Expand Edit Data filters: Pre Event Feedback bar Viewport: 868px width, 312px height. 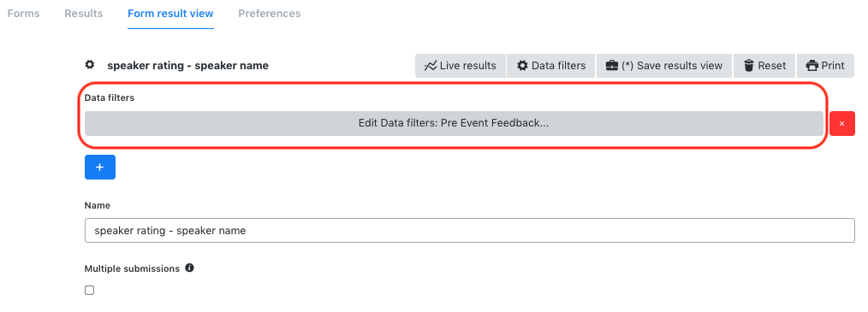(x=454, y=123)
